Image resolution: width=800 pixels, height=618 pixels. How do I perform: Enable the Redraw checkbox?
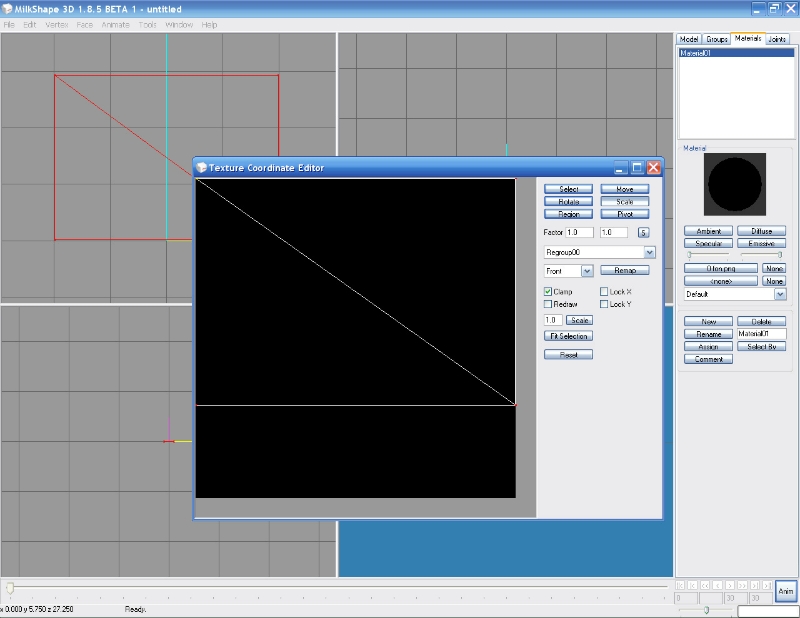click(x=548, y=304)
